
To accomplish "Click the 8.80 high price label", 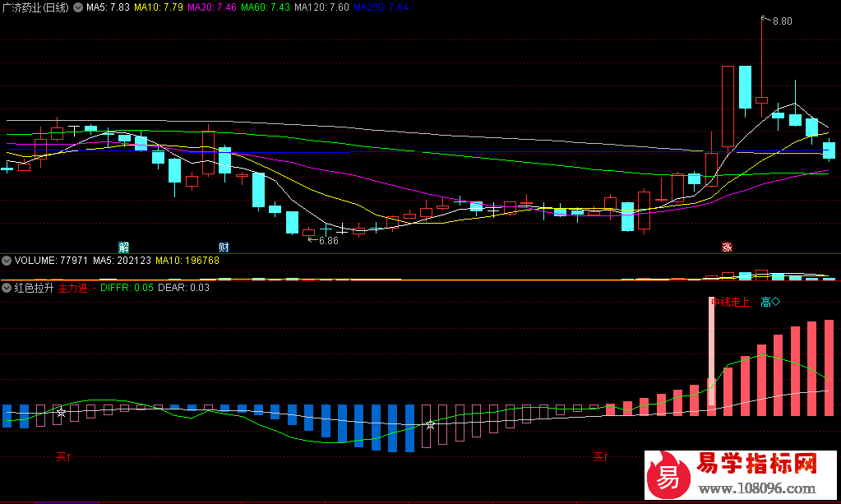I will pos(783,21).
